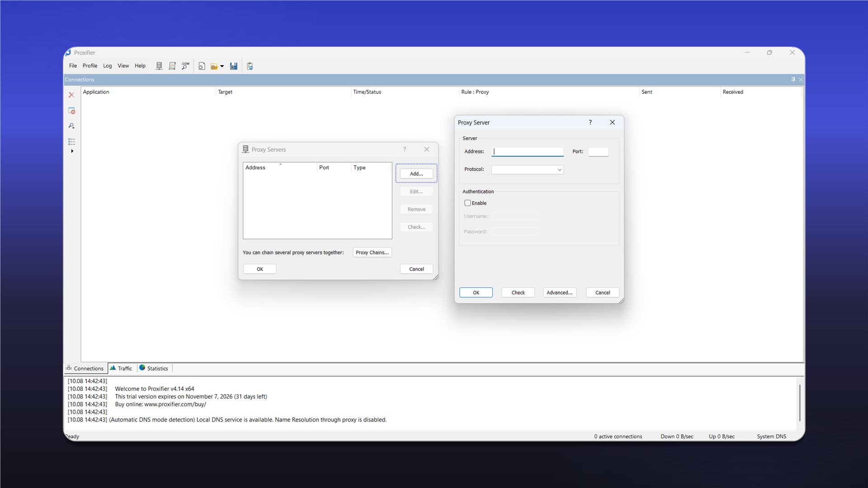Click the new profile toolbar icon
Image resolution: width=868 pixels, height=488 pixels.
202,66
